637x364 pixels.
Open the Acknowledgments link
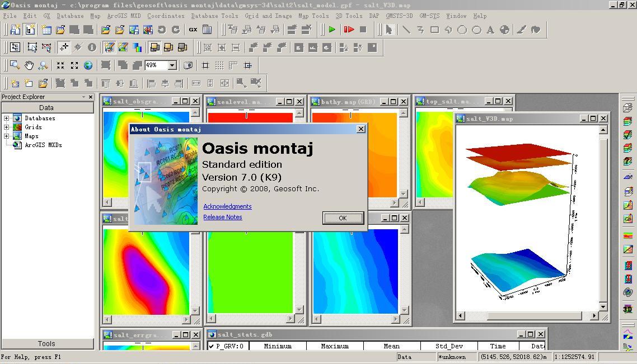click(x=227, y=206)
